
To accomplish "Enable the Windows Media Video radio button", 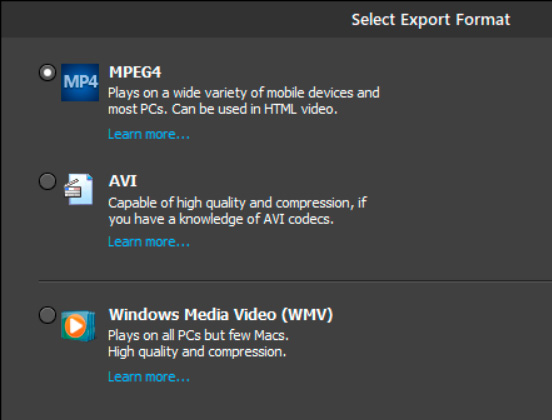I will 47,315.
